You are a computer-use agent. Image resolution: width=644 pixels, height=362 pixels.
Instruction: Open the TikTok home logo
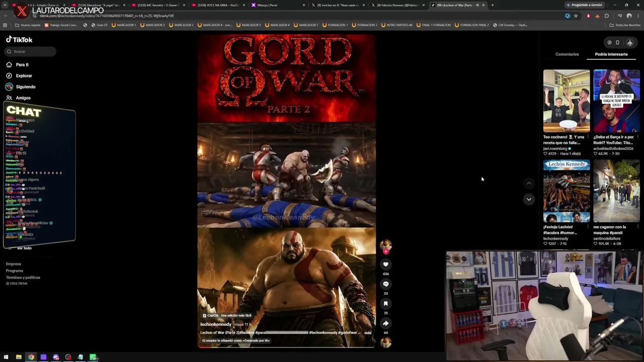tap(19, 39)
